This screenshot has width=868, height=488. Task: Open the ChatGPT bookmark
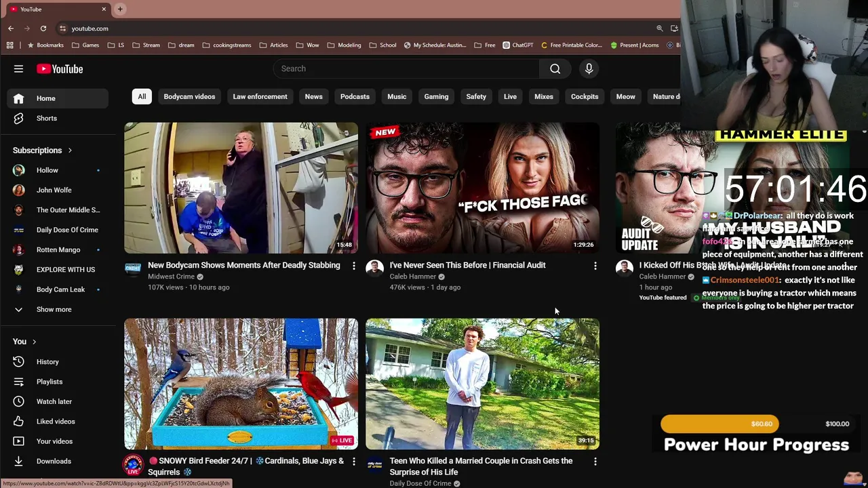[x=517, y=45]
